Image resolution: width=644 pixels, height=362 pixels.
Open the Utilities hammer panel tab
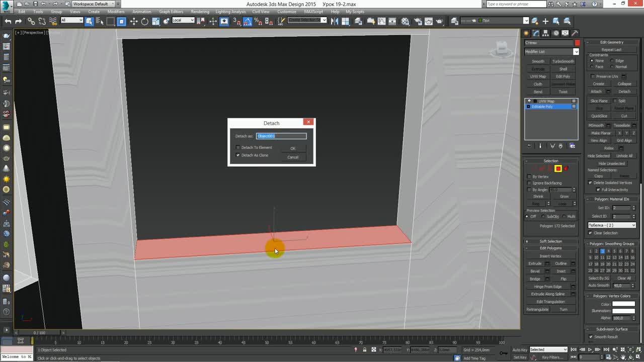coord(575,33)
